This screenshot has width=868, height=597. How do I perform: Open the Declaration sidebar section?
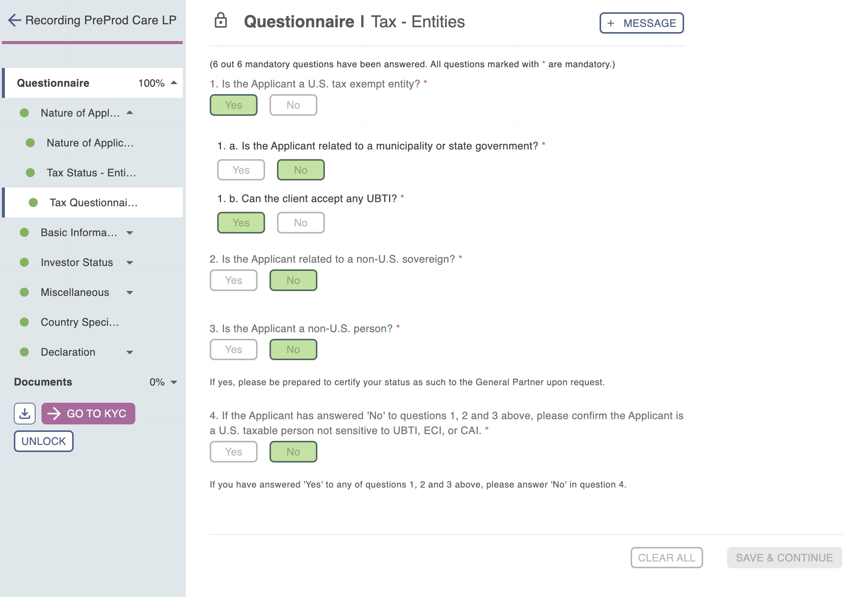click(x=68, y=352)
